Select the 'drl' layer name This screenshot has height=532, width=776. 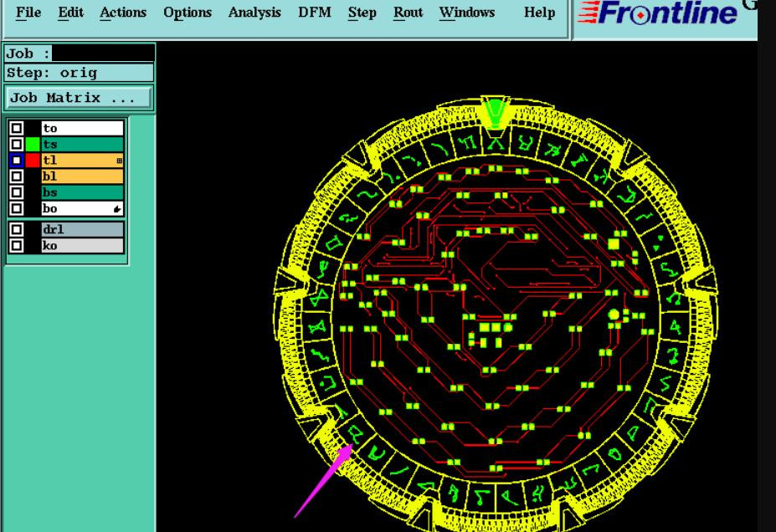pos(82,229)
